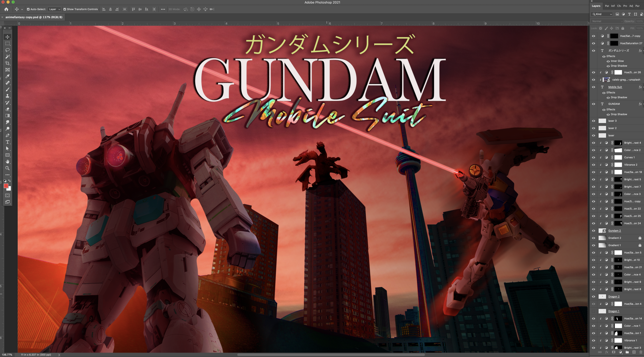644x357 pixels.
Task: Select the animefantasy copy.psd document tab
Action: pyautogui.click(x=34, y=17)
